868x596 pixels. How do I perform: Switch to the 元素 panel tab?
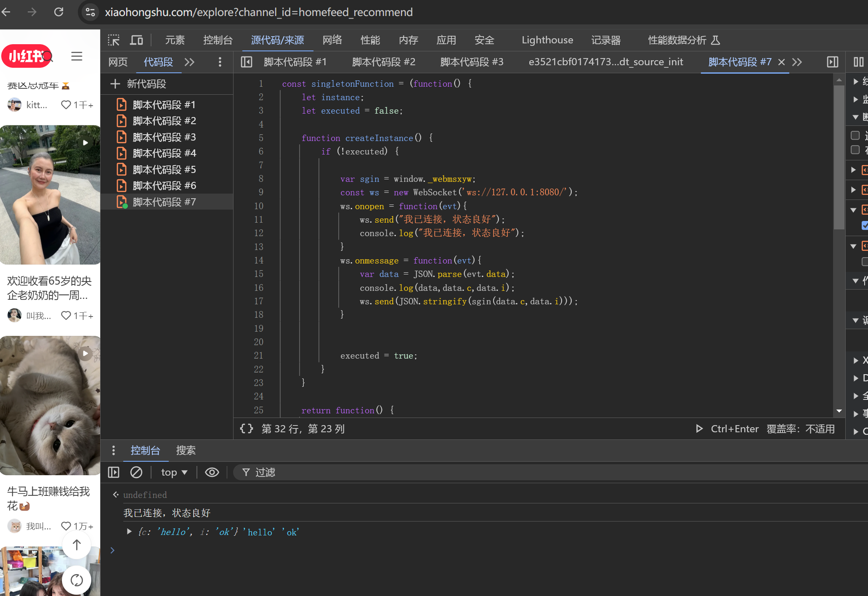[x=175, y=40]
